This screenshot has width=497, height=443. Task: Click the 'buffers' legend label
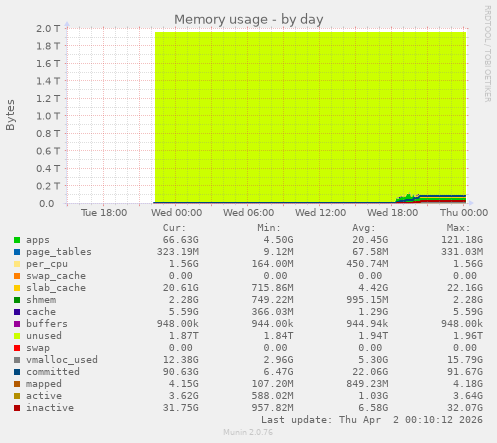pos(47,324)
